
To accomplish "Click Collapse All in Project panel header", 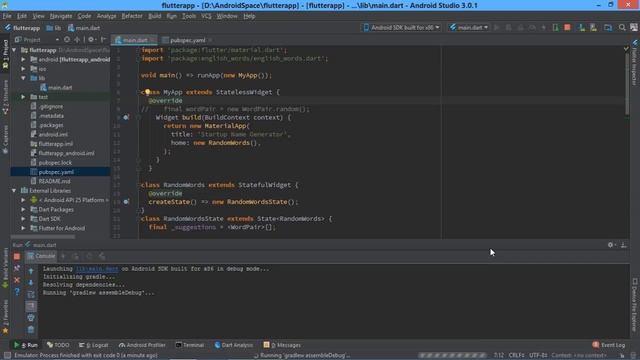I will [77, 40].
